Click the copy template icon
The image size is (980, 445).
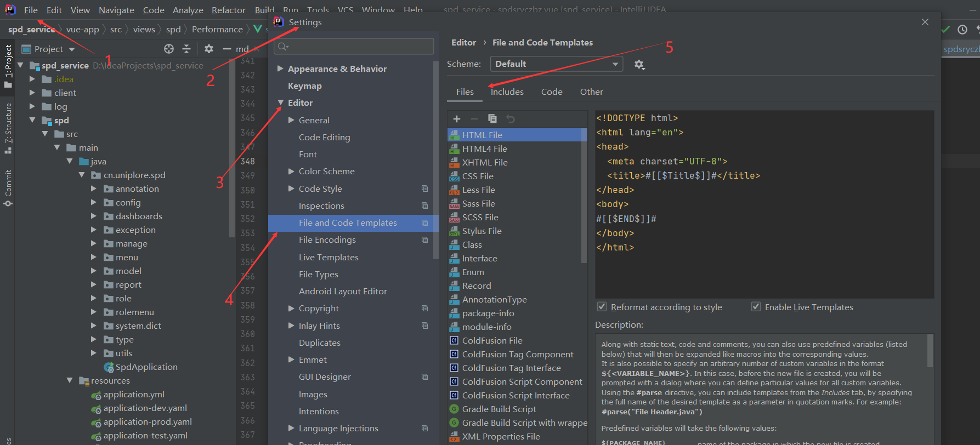click(492, 119)
